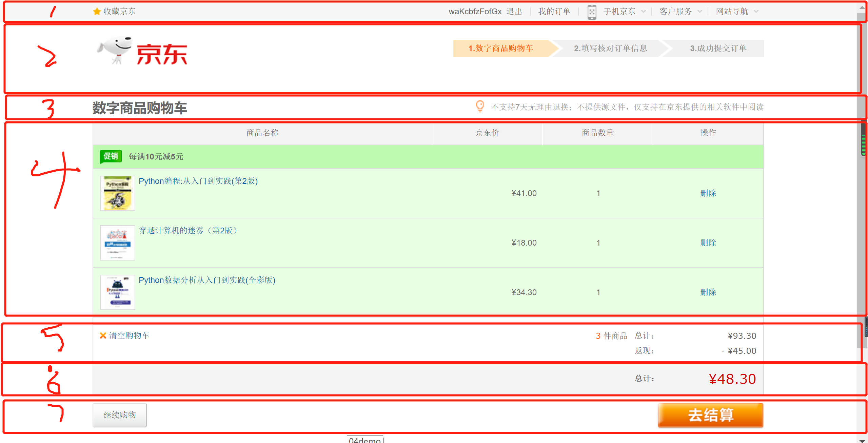The width and height of the screenshot is (868, 443).
Task: Open the Python编程 book cover thumbnail
Action: [x=118, y=193]
